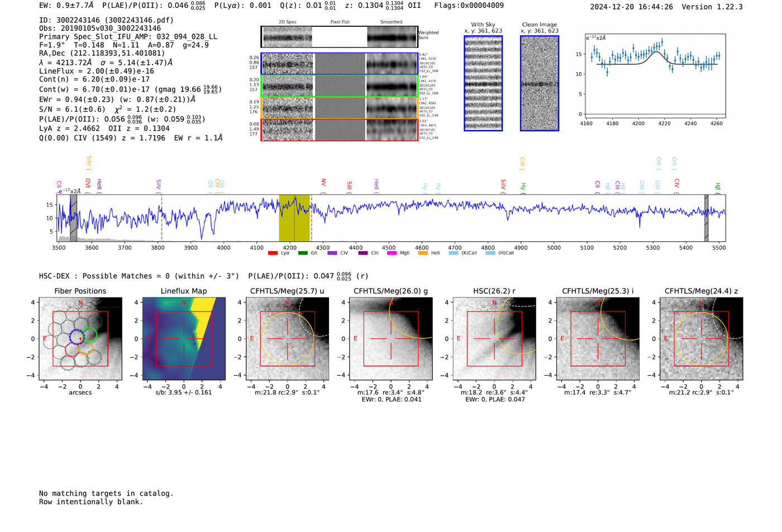Open the HSC(26.2) r image
The image size is (782, 532).
(x=494, y=339)
